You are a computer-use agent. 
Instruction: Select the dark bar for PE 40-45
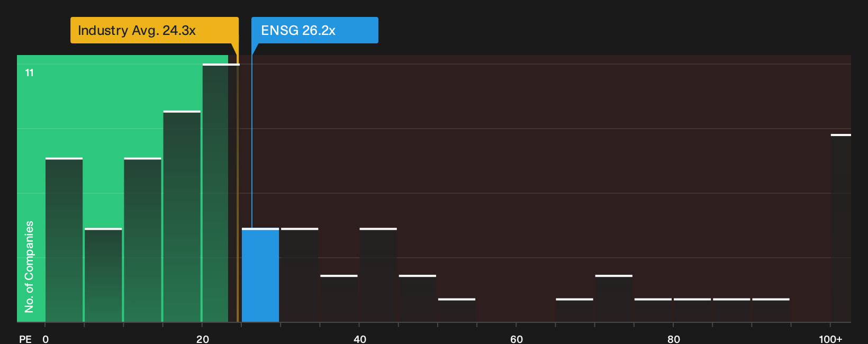(x=378, y=275)
